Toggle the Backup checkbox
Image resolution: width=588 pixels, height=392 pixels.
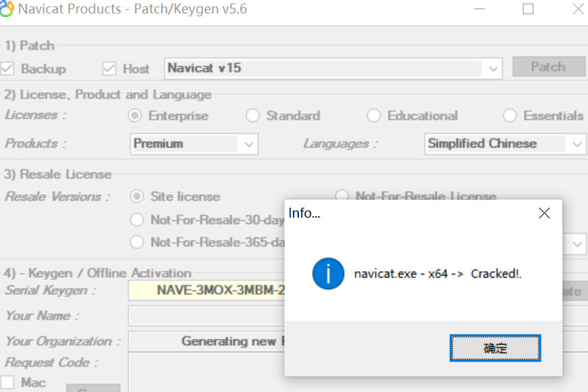click(x=8, y=69)
